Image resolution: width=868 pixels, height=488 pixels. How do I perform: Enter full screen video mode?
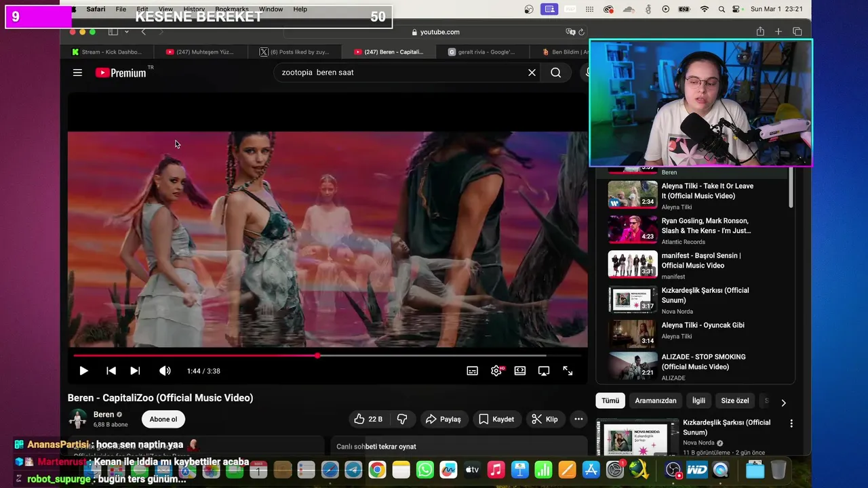coord(568,371)
